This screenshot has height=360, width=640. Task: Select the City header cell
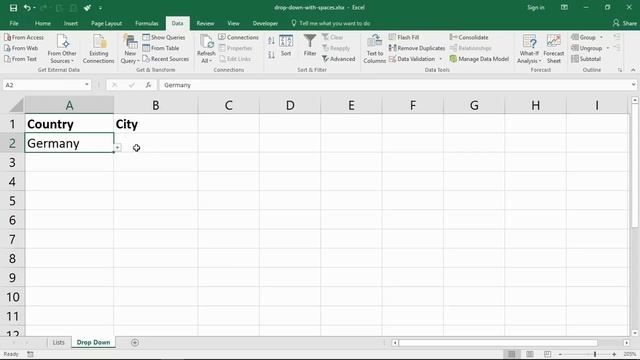pos(156,124)
